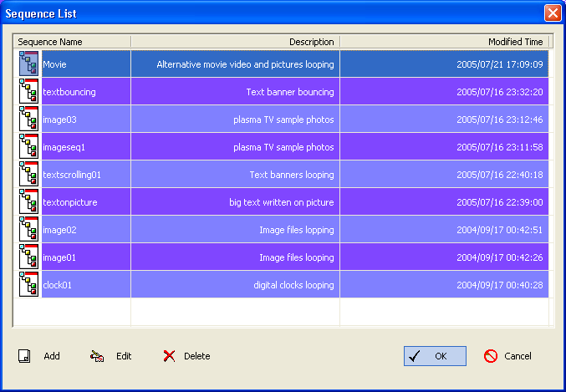566x392 pixels.
Task: Click the sequence icon beside textbouncing
Action: (28, 91)
